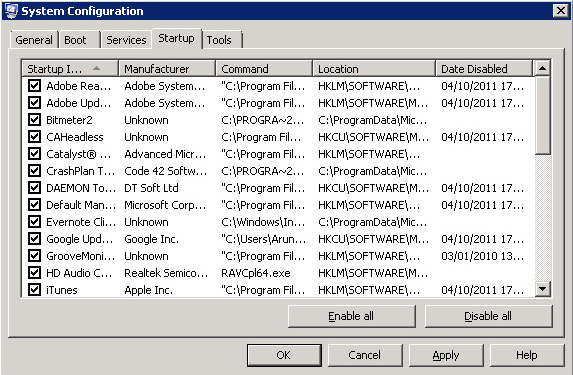Click the vertical scrollbar thumb

tap(542, 115)
